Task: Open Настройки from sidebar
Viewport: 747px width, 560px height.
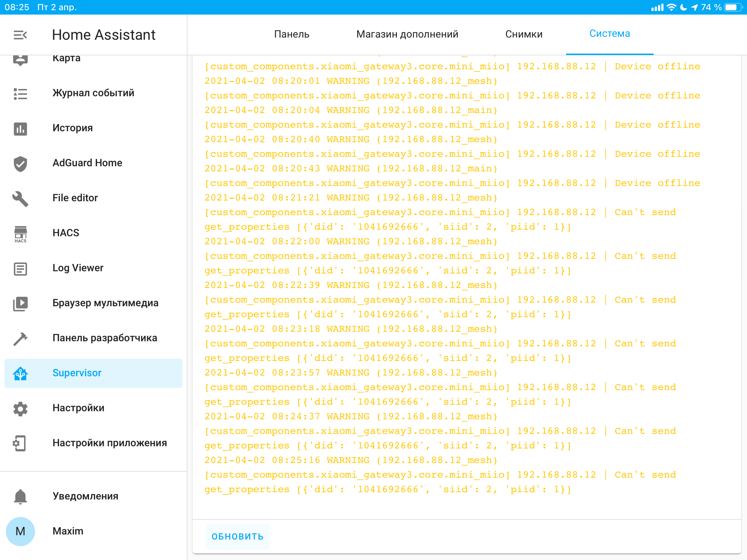Action: [x=93, y=408]
